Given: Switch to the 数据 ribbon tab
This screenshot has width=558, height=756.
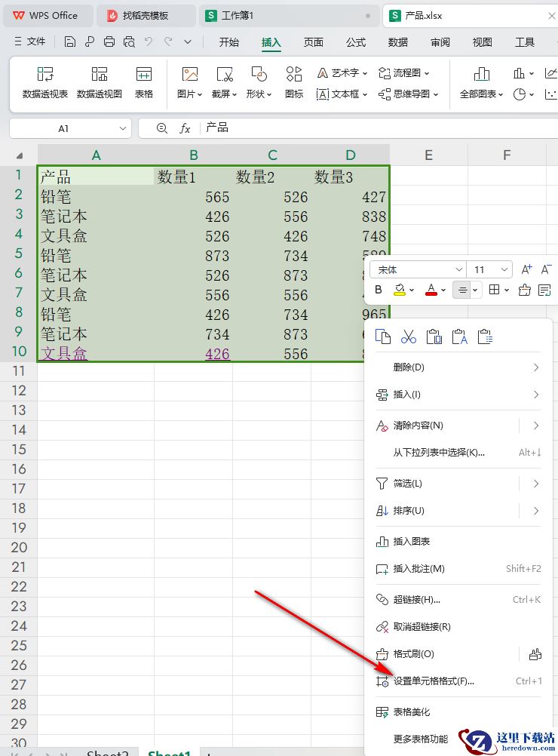Looking at the screenshot, I should (398, 42).
